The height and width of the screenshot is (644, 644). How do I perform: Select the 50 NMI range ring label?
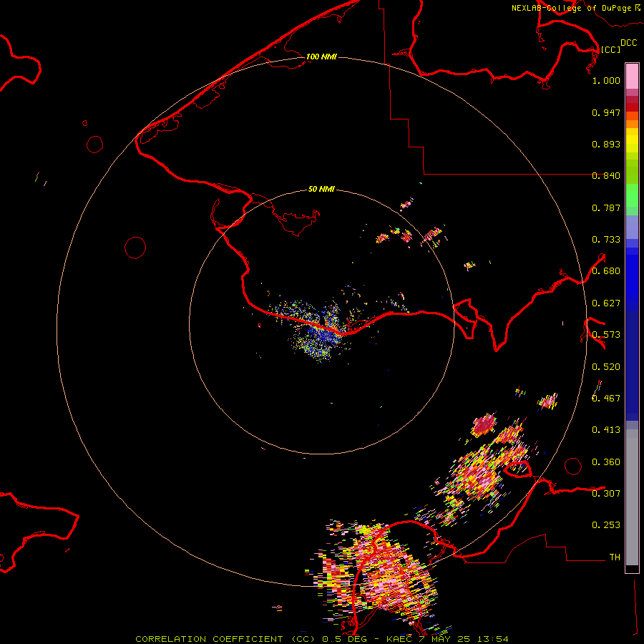[321, 189]
